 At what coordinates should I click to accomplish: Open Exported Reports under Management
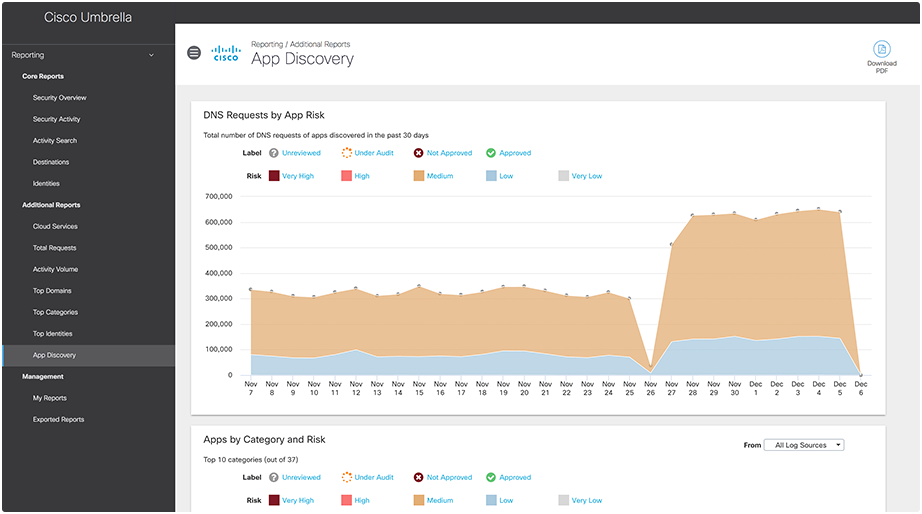tap(58, 420)
